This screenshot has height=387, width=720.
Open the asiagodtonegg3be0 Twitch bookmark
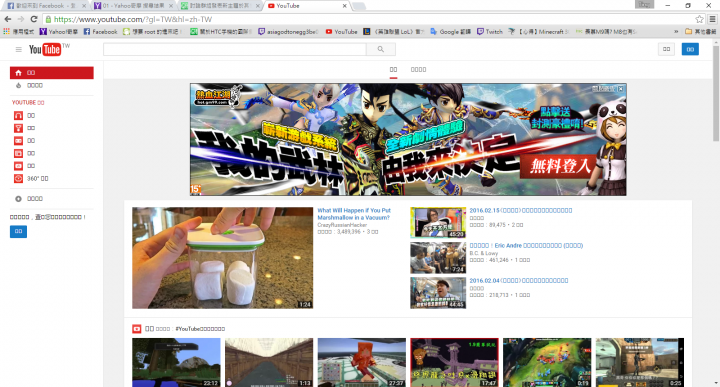click(288, 32)
